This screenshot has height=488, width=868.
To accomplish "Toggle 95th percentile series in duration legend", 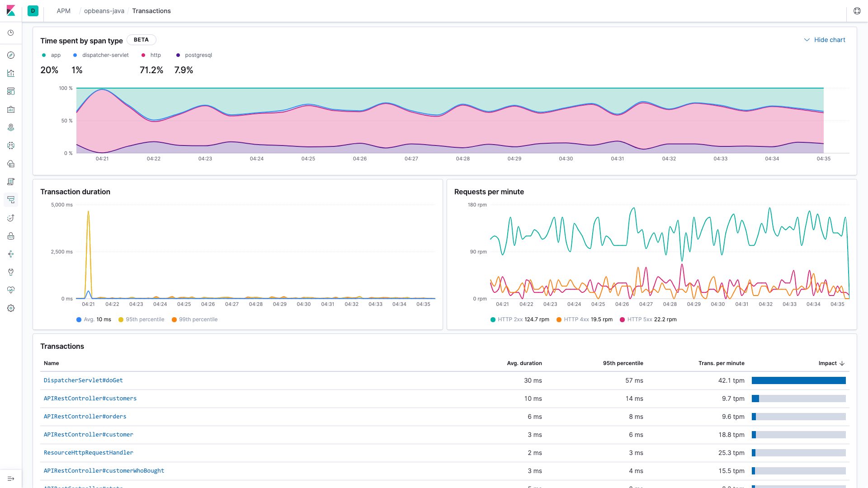I will [141, 319].
